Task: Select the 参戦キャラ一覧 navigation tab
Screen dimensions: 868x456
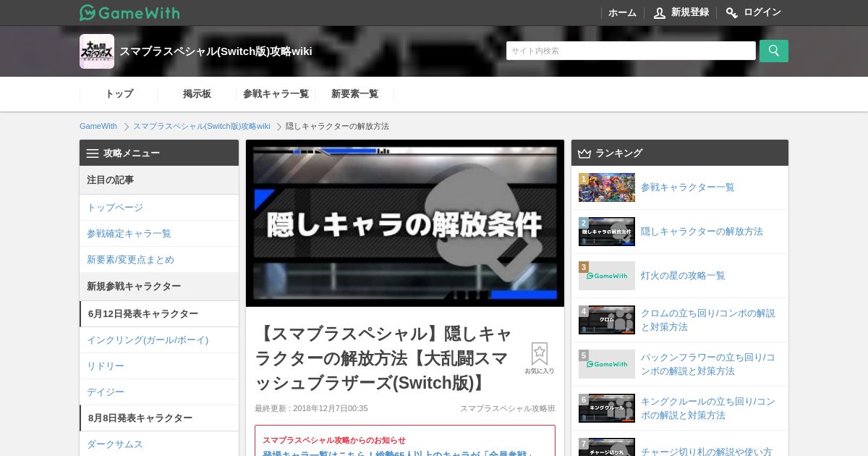Action: tap(276, 94)
